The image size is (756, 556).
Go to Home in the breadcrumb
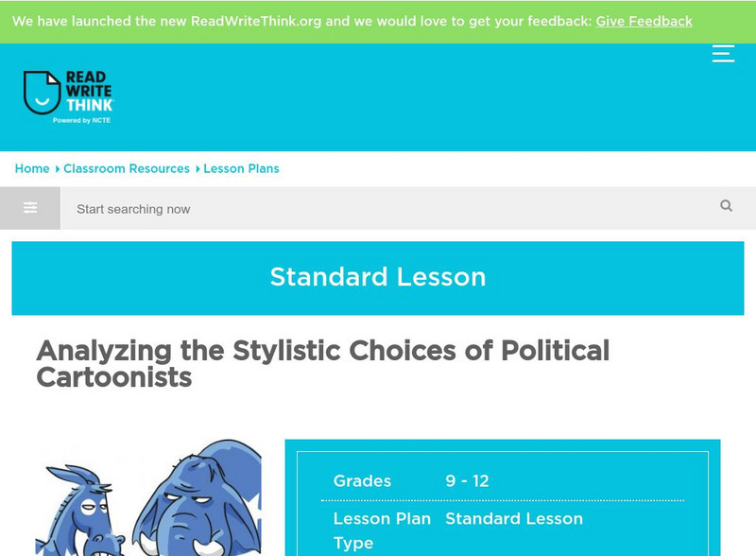(x=32, y=168)
